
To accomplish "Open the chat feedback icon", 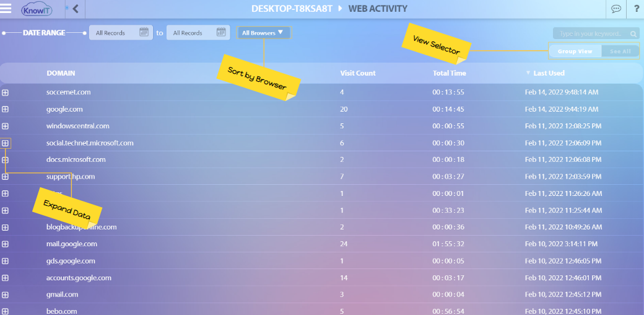I will point(616,9).
